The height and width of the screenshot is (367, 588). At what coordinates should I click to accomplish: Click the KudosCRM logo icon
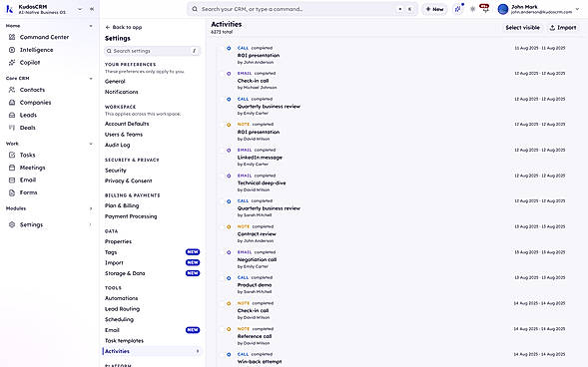pyautogui.click(x=9, y=9)
